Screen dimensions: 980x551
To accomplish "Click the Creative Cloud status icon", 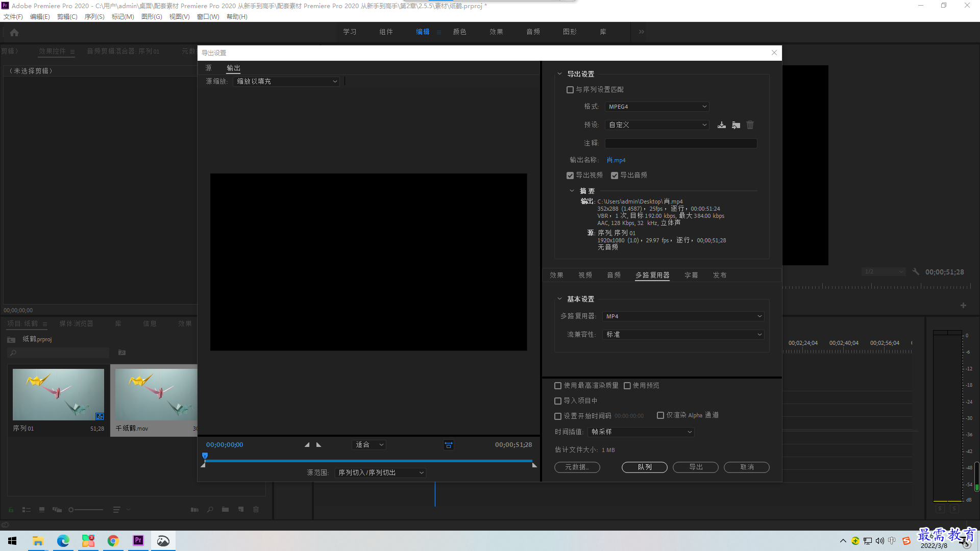I will [5, 525].
